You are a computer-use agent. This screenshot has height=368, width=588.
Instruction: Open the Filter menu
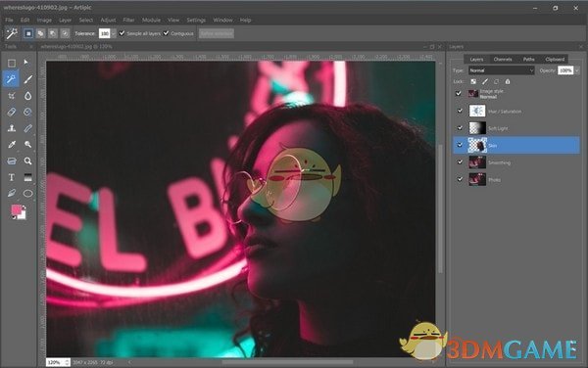pos(128,20)
